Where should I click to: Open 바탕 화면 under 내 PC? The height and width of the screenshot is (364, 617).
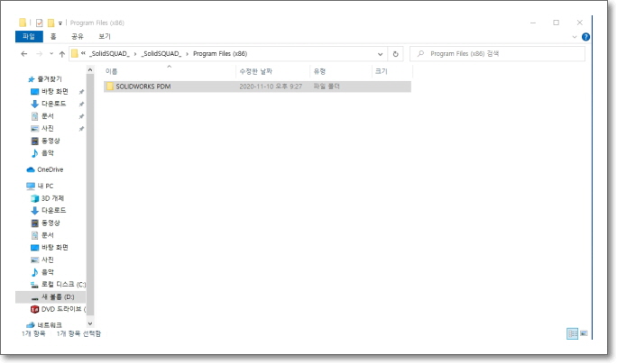coord(55,248)
